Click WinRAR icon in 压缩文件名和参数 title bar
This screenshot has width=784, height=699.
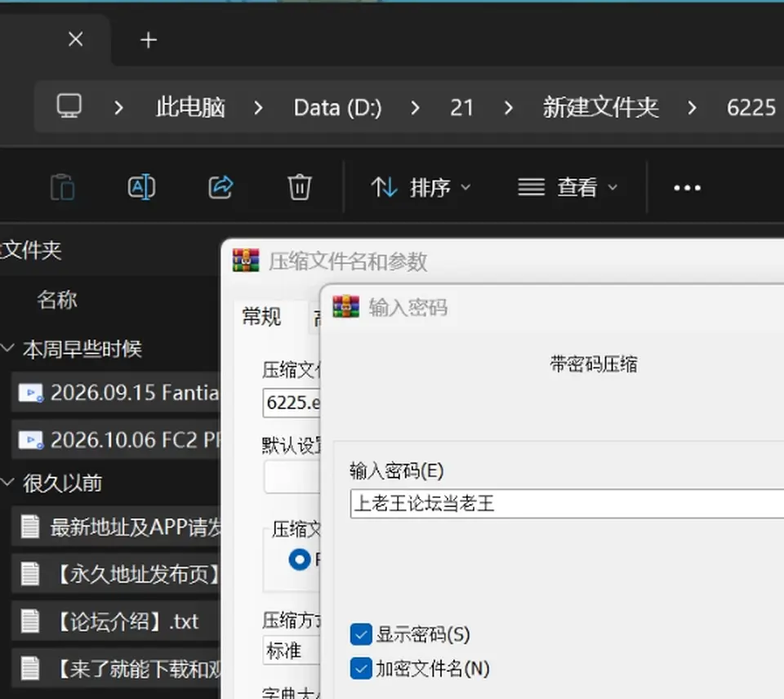[x=246, y=260]
